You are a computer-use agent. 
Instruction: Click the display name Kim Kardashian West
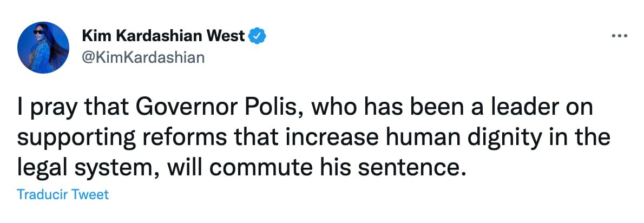pyautogui.click(x=163, y=36)
